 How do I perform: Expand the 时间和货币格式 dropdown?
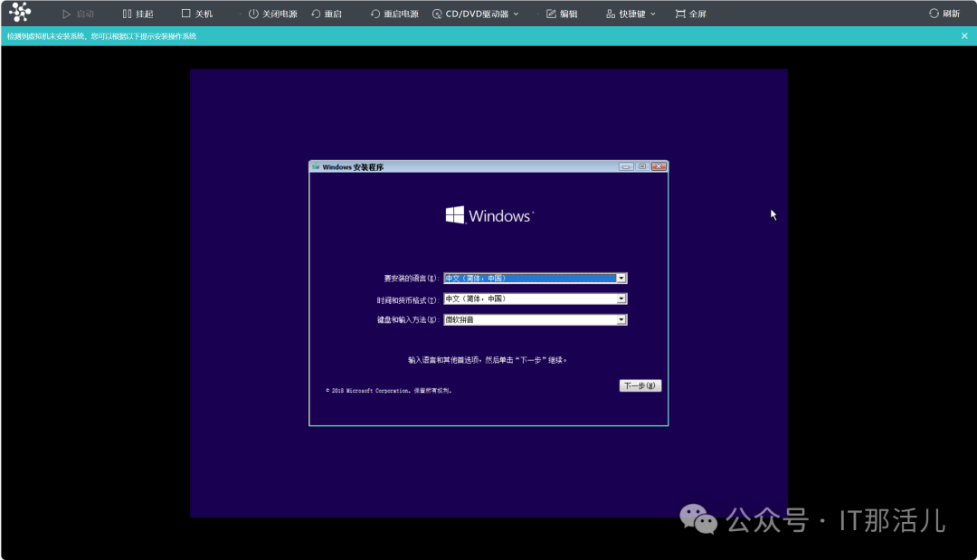pyautogui.click(x=621, y=299)
